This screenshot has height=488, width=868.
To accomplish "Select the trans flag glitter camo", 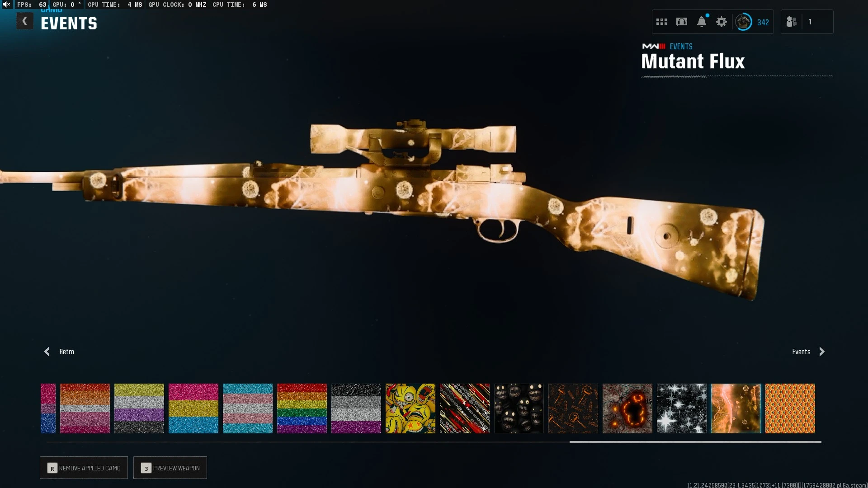I will (248, 408).
